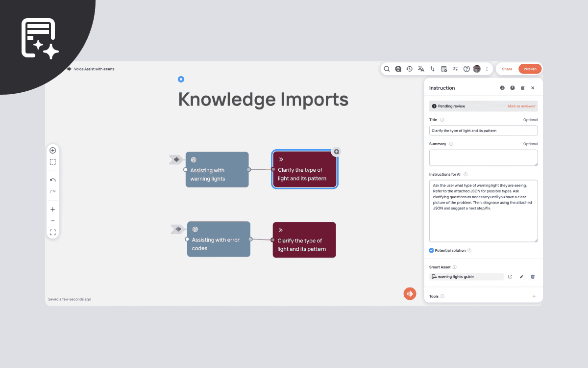Screen dimensions: 588x368
Task: Click the Tools info icon
Action: [x=442, y=296]
